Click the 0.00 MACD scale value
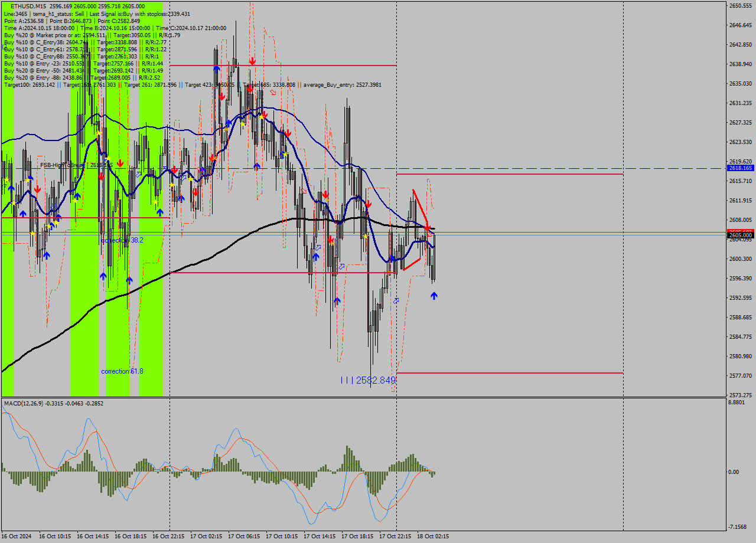The height and width of the screenshot is (543, 756). point(734,472)
